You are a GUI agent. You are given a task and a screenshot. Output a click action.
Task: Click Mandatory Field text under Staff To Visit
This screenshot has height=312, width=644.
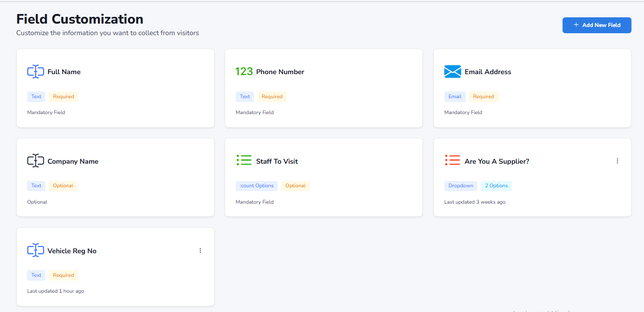click(255, 202)
